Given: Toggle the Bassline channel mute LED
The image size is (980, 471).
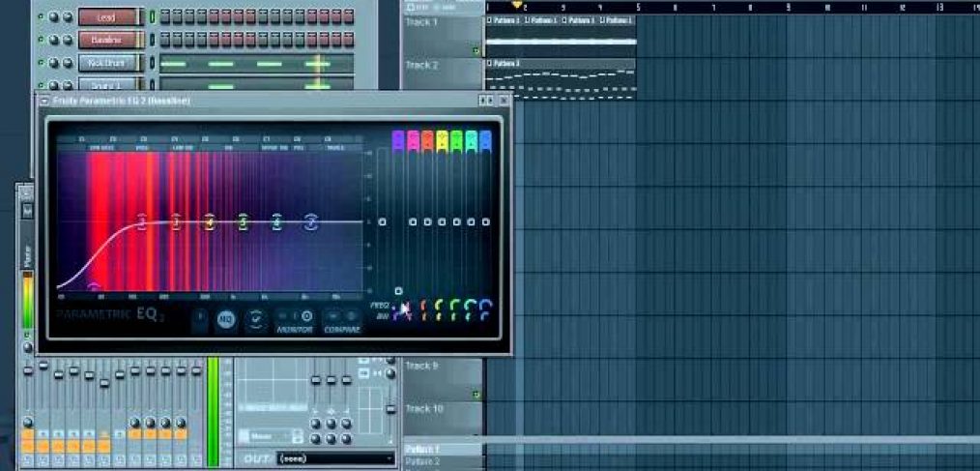Looking at the screenshot, I should (x=41, y=40).
